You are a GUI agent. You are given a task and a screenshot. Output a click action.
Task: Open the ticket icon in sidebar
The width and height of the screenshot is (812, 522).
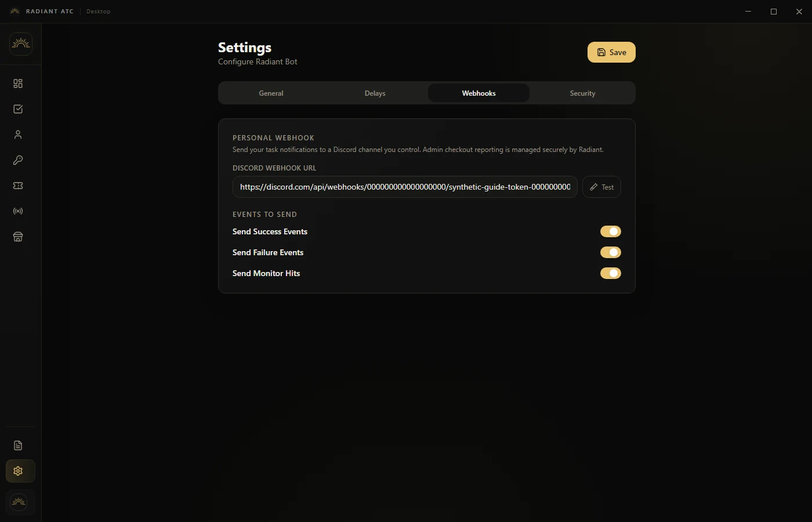[x=18, y=186]
